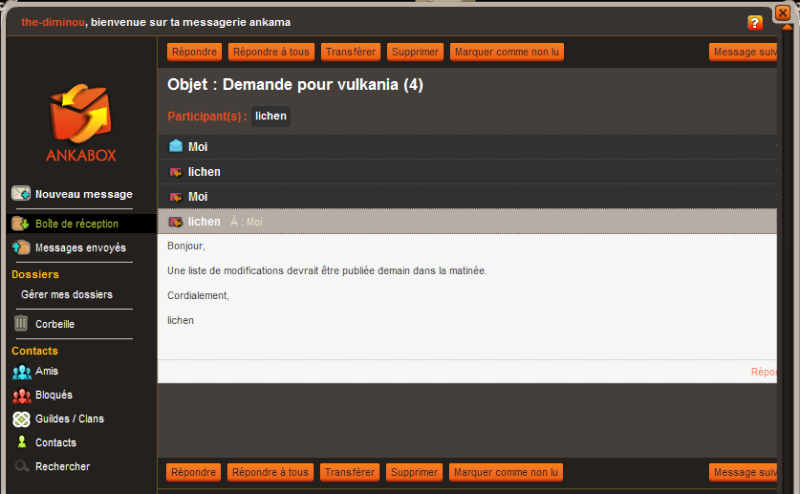Click the bottom Message suivant button
Image resolution: width=800 pixels, height=494 pixels.
(743, 473)
